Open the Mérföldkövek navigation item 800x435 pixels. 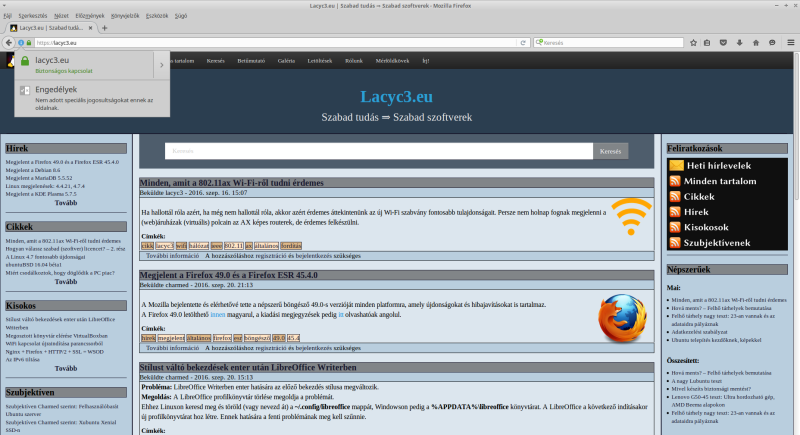[392, 61]
